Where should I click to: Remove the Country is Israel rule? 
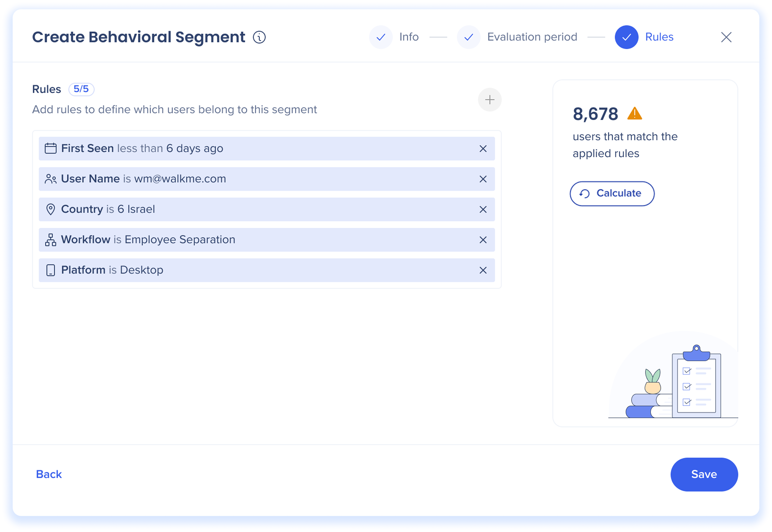(x=483, y=209)
